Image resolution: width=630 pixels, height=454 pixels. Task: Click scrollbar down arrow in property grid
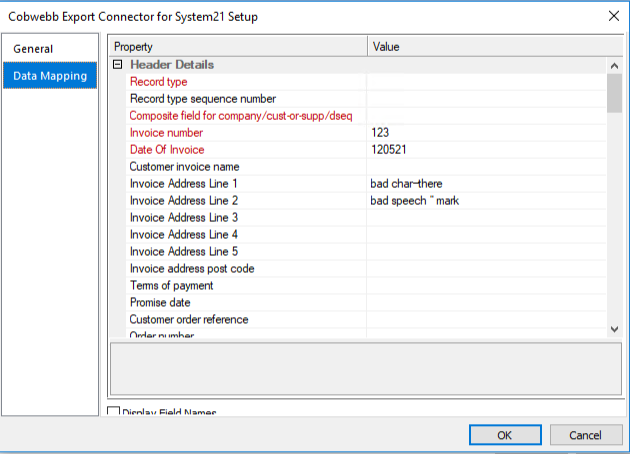click(615, 329)
